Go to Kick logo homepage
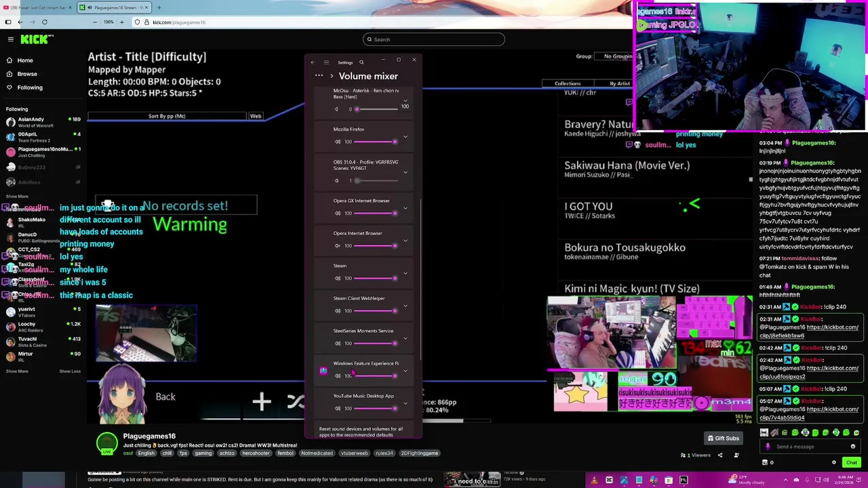 [34, 39]
